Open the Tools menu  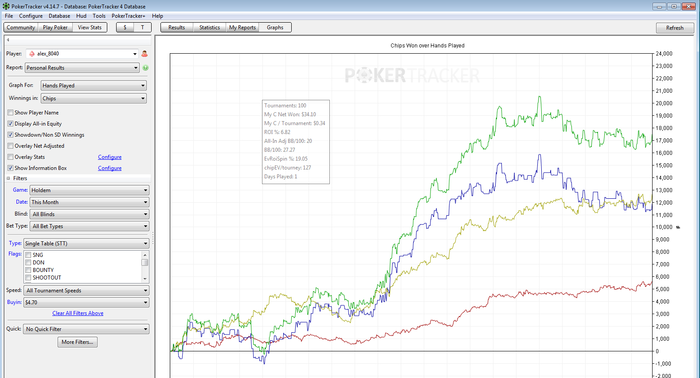click(x=99, y=16)
